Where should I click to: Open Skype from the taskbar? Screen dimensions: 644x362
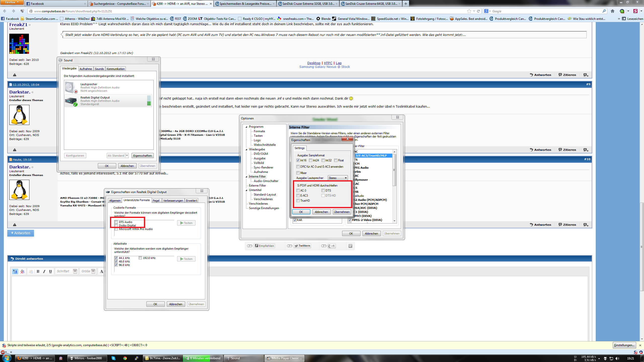tap(113, 358)
